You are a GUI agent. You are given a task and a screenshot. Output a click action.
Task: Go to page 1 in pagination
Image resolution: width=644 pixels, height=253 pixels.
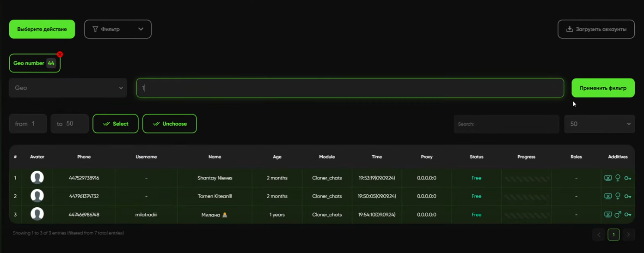click(x=613, y=235)
